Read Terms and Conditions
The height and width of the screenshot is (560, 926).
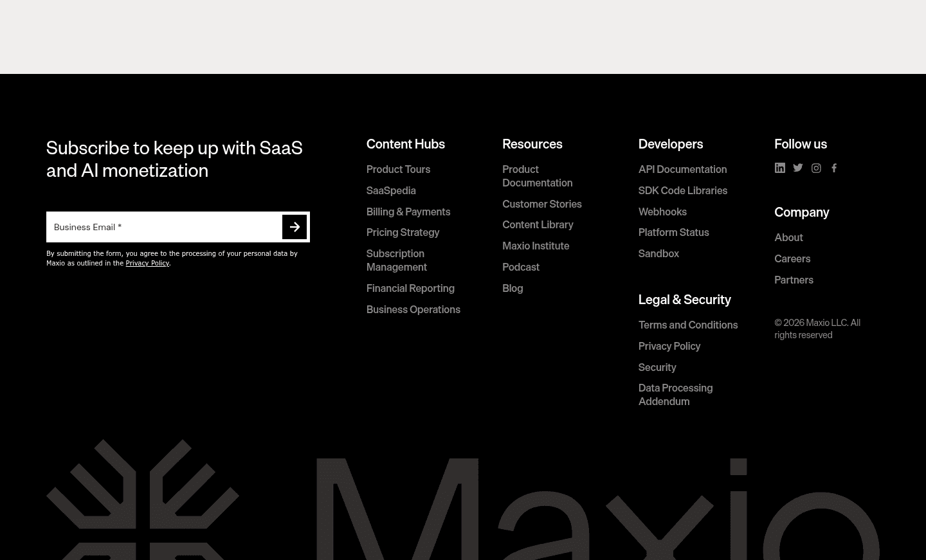click(688, 325)
